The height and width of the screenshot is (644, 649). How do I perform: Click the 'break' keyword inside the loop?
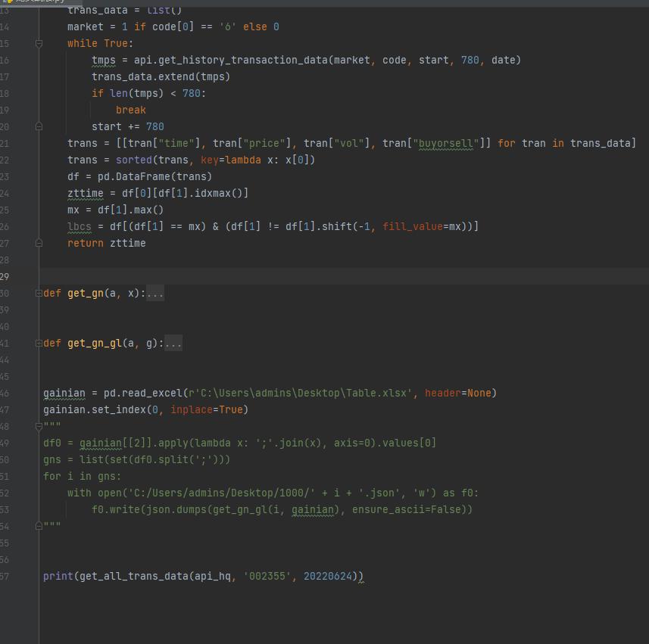[130, 110]
